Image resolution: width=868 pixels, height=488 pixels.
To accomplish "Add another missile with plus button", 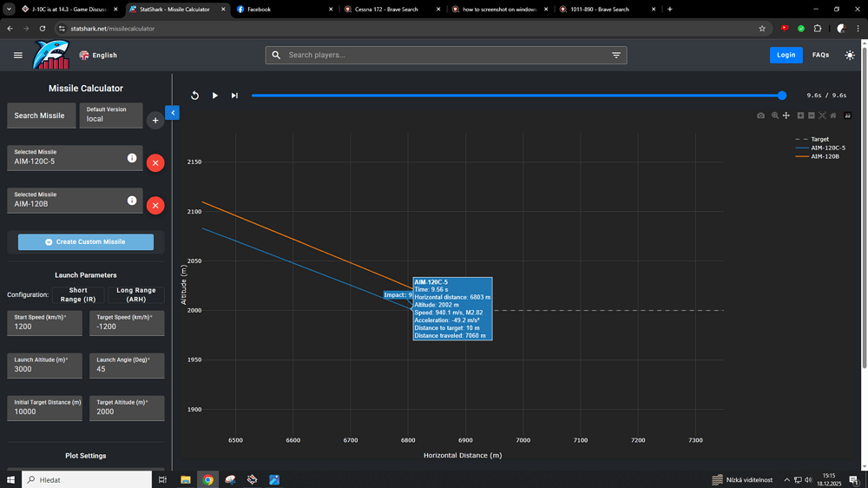I will coord(155,120).
